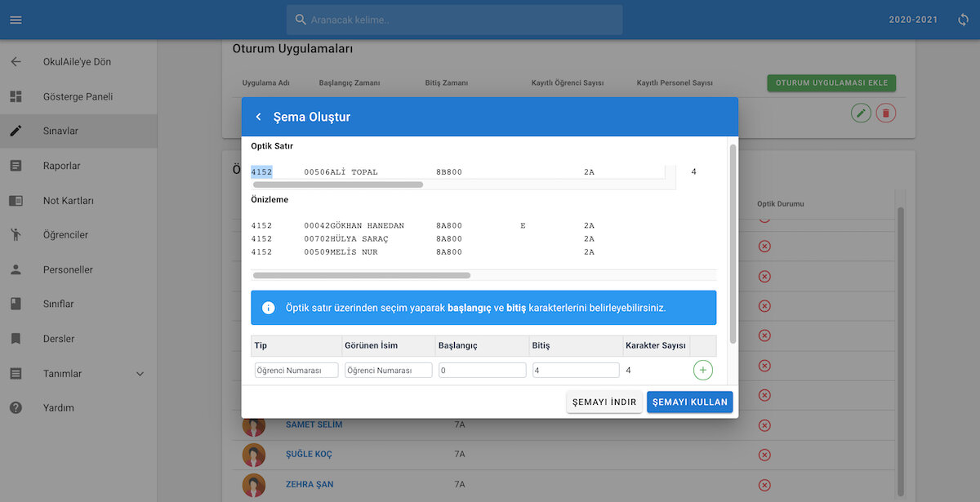
Task: Click the Öğrenciler sidebar icon
Action: coord(16,235)
